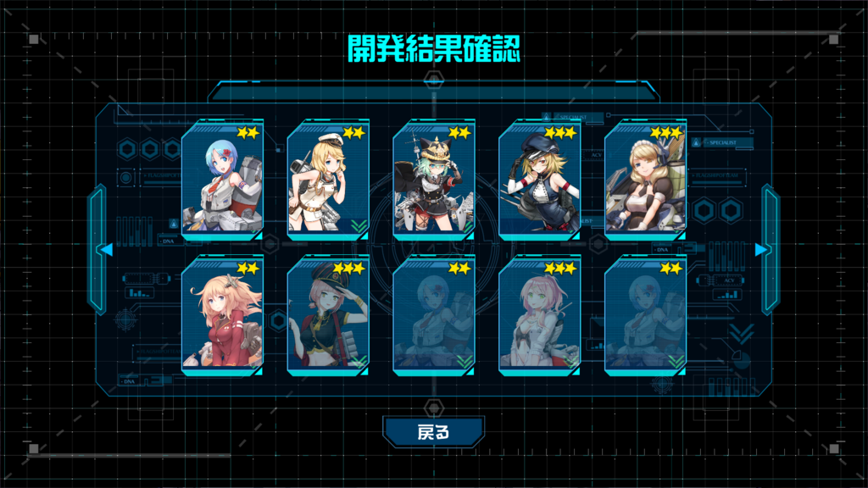
Task: Select the saluting pink-haired officer card
Action: coord(328,315)
